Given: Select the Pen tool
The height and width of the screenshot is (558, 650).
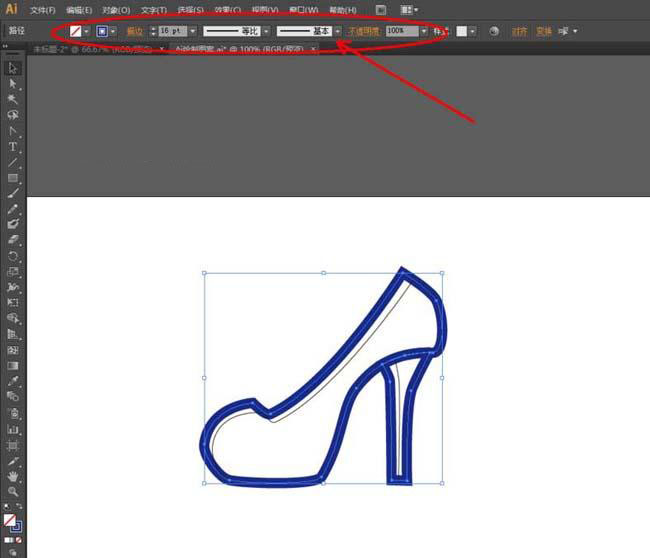Looking at the screenshot, I should coord(12,131).
